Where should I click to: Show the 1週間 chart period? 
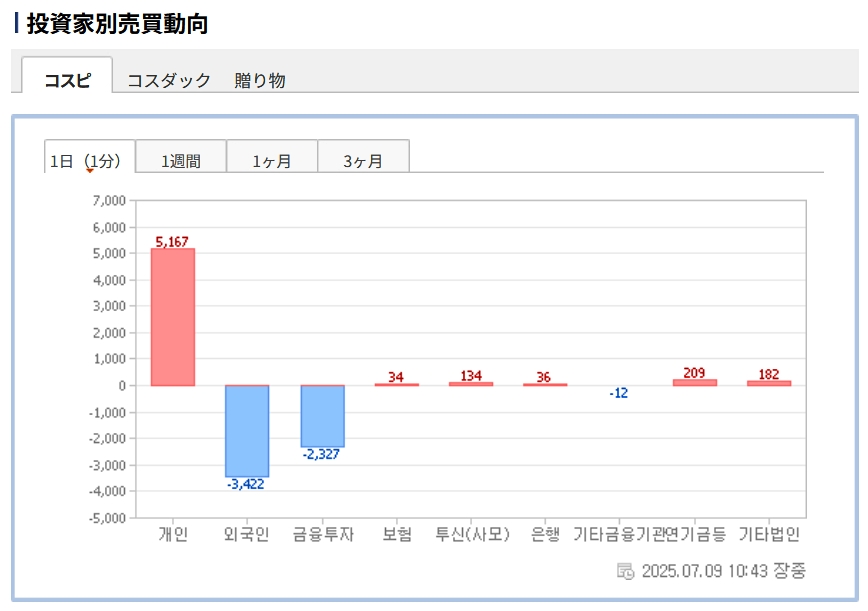(181, 160)
